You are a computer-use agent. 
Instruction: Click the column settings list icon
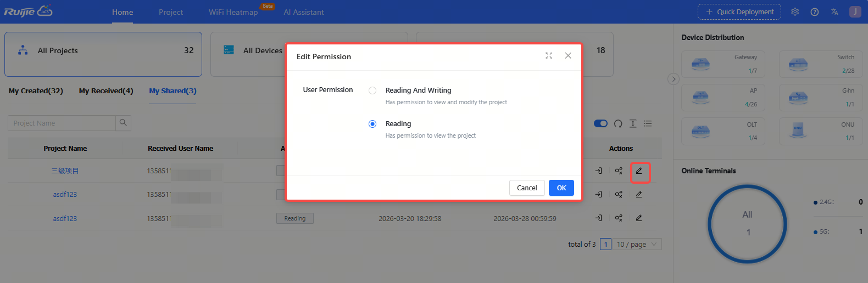[x=648, y=123]
